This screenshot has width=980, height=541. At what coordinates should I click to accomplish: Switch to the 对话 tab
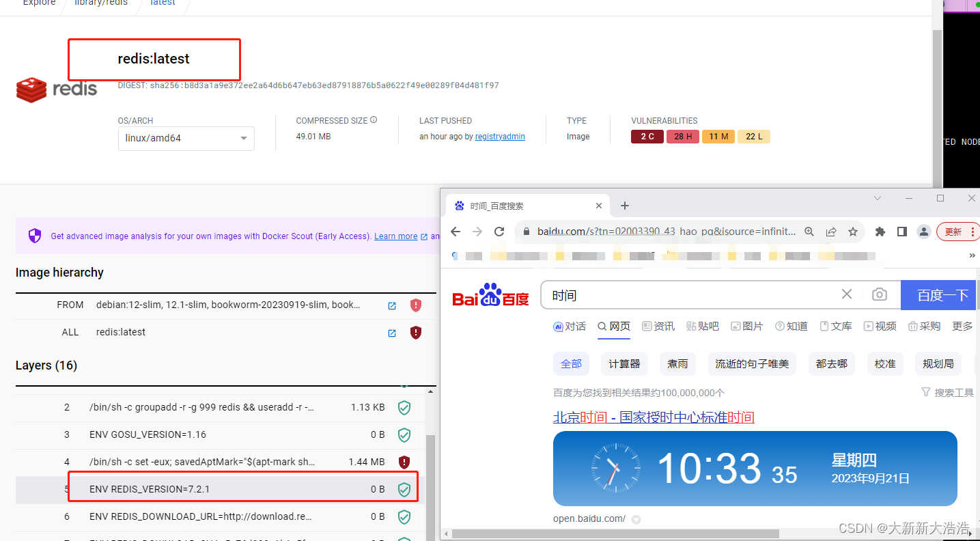click(570, 327)
